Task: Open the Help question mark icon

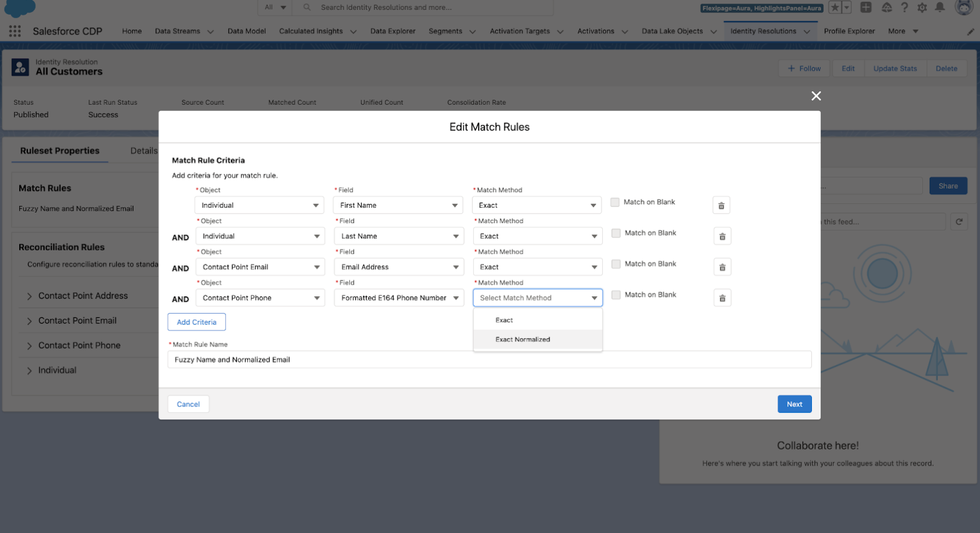Action: [904, 7]
